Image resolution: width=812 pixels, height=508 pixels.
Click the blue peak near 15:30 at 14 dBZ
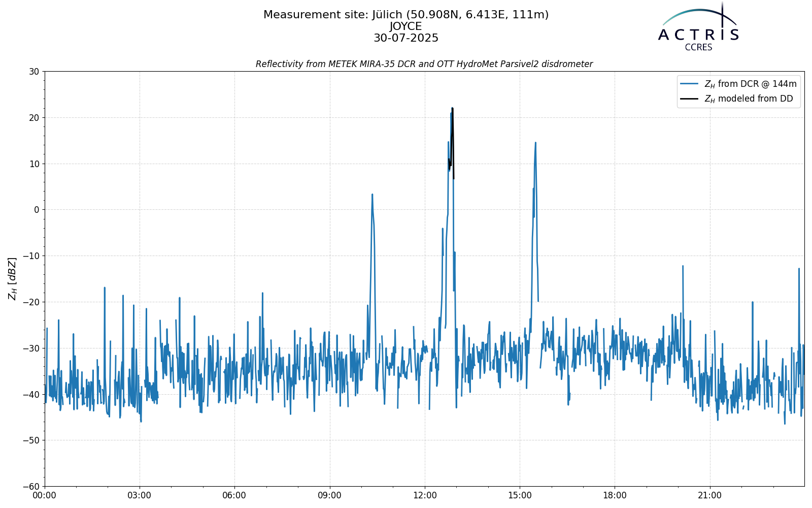(535, 143)
